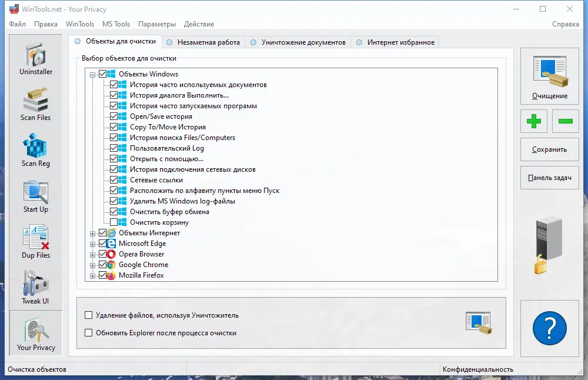Click the server with padlock image
Screen dimensions: 588x380
point(549,246)
